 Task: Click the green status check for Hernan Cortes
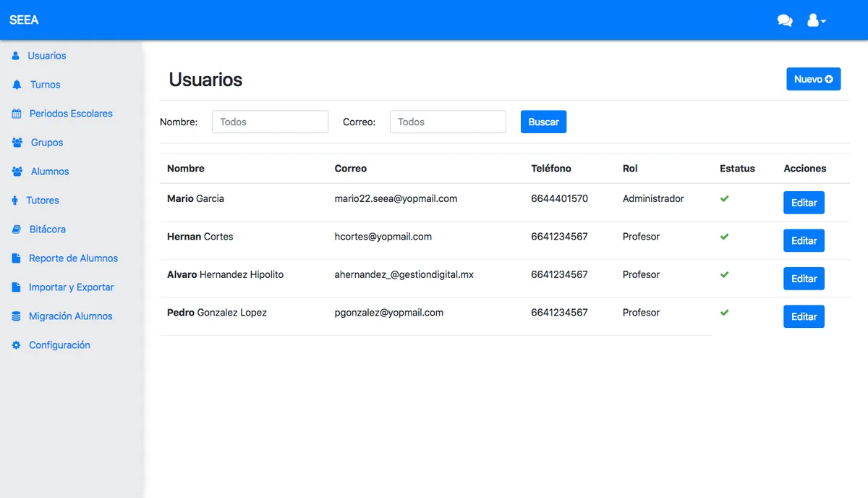(x=724, y=237)
